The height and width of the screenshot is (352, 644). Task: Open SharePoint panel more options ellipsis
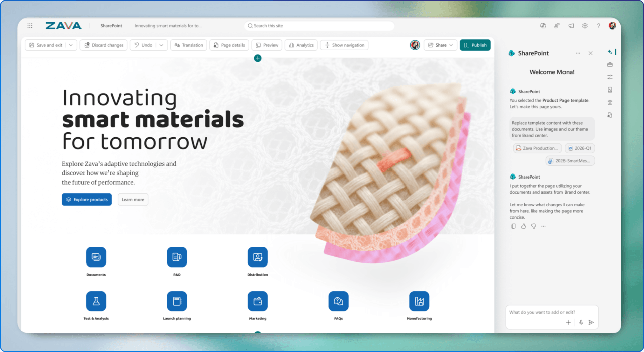click(578, 53)
